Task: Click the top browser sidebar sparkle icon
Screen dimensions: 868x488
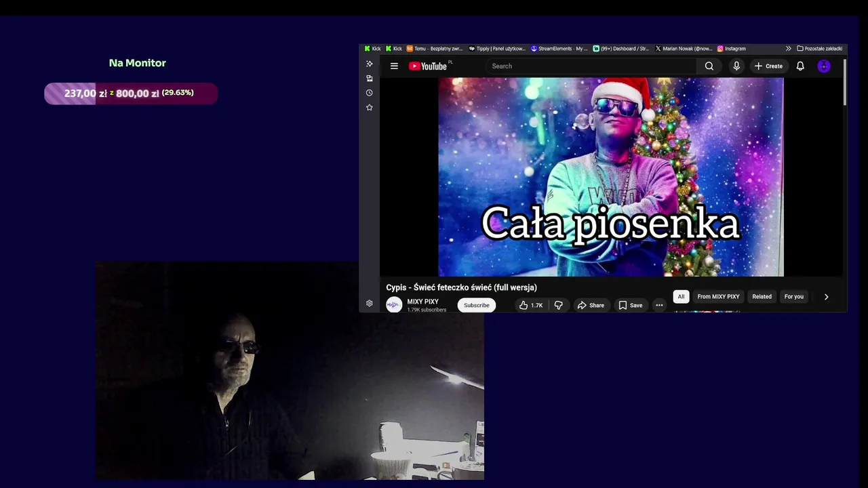Action: point(370,64)
